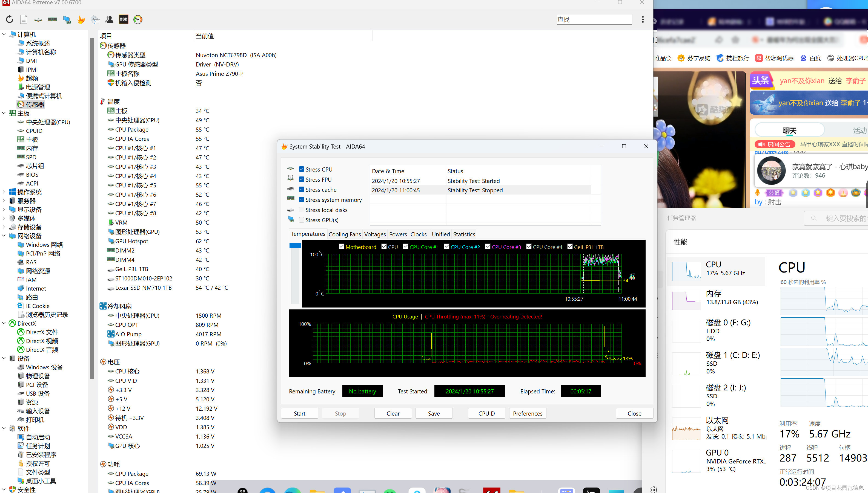This screenshot has height=493, width=868.
Task: Click the OSD overlay toolbar icon
Action: 124,20
